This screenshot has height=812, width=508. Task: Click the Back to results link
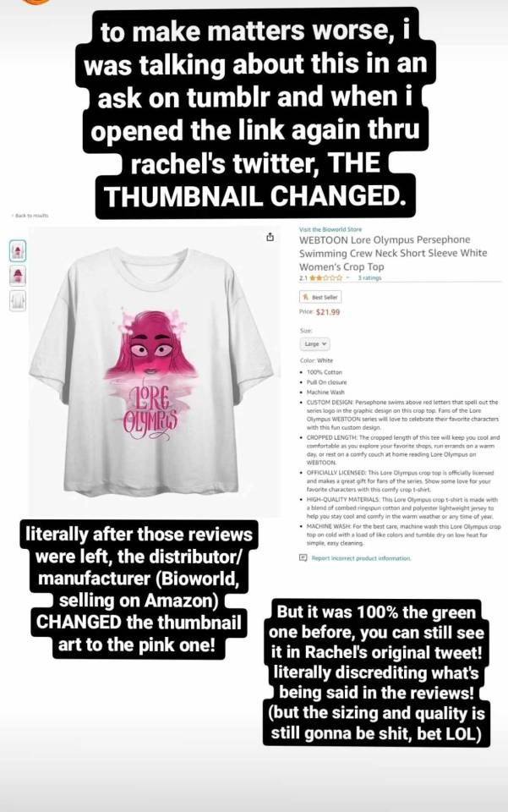30,216
